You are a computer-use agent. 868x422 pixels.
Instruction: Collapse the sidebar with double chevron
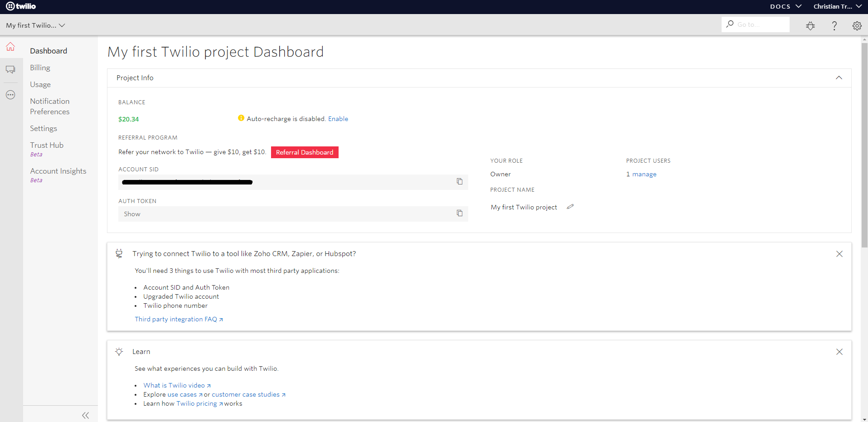(85, 415)
